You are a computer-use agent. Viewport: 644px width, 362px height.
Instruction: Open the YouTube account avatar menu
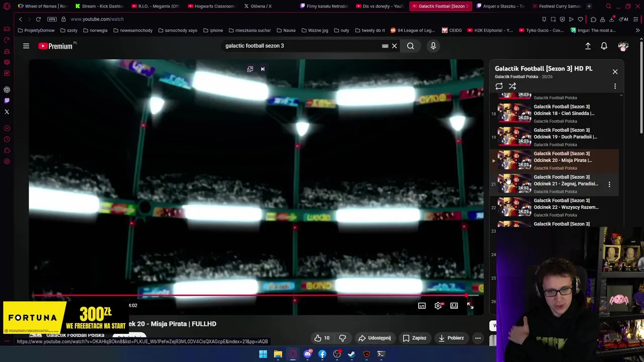click(x=623, y=46)
